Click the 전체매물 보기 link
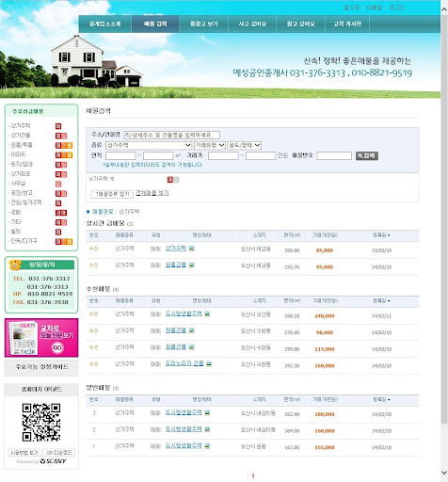This screenshot has width=448, height=482. click(152, 193)
